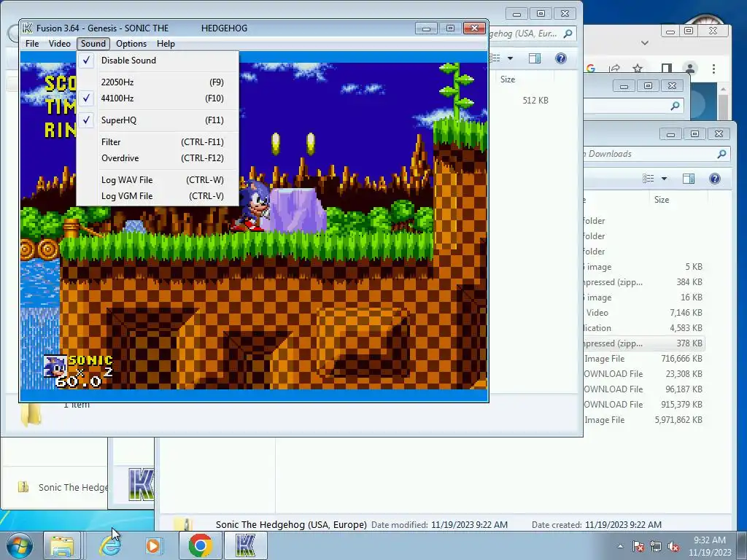747x560 pixels.
Task: Click the network tray icon
Action: point(656,546)
